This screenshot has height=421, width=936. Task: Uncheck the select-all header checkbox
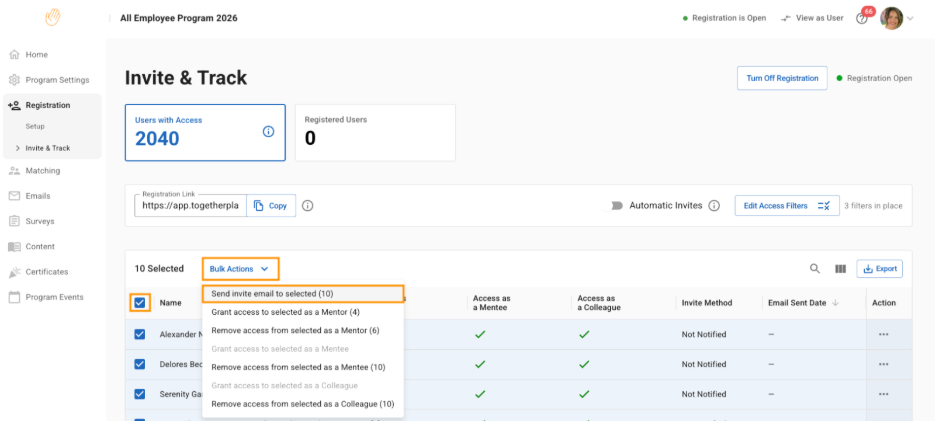pyautogui.click(x=140, y=303)
